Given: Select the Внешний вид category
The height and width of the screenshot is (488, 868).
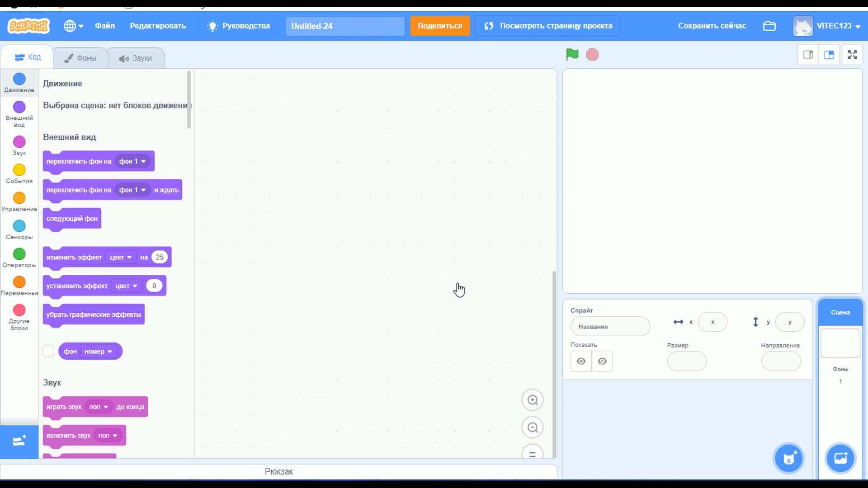Looking at the screenshot, I should [x=19, y=113].
